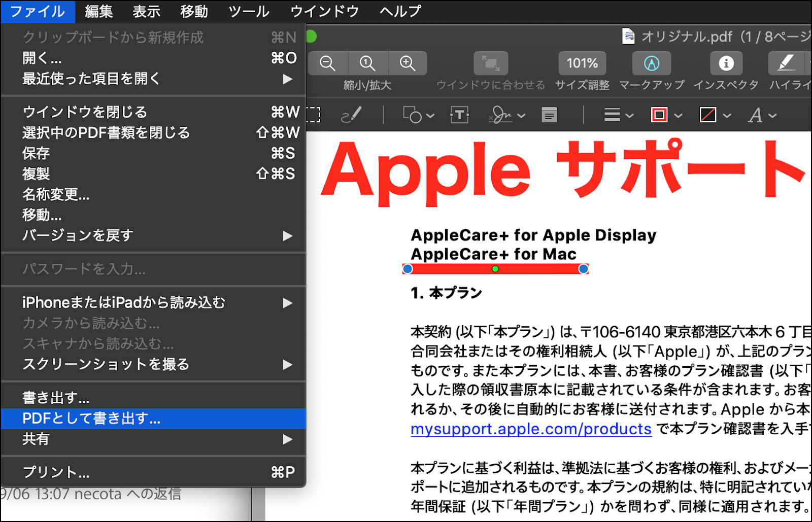Toggle the Markup toolbar button
Image resolution: width=812 pixels, height=522 pixels.
coord(651,63)
